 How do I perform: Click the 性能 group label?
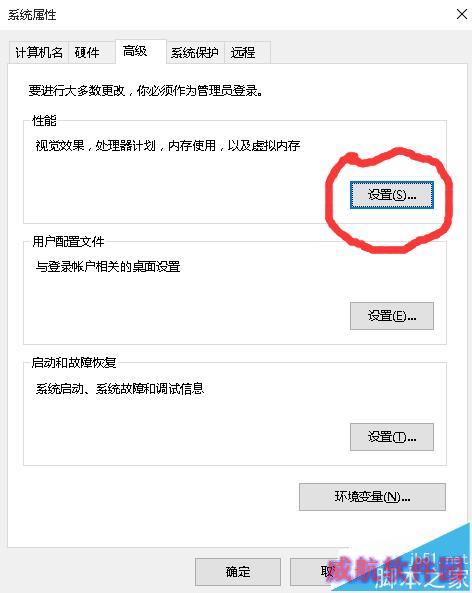click(44, 121)
